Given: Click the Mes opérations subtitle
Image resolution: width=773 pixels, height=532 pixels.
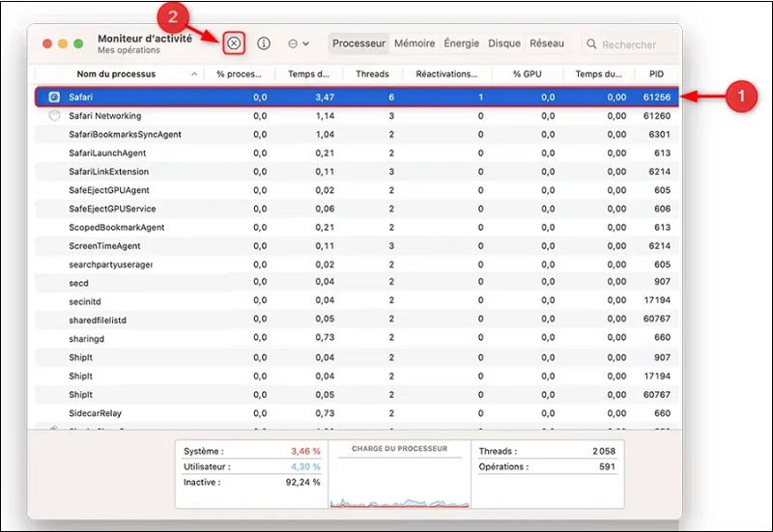Looking at the screenshot, I should [129, 50].
